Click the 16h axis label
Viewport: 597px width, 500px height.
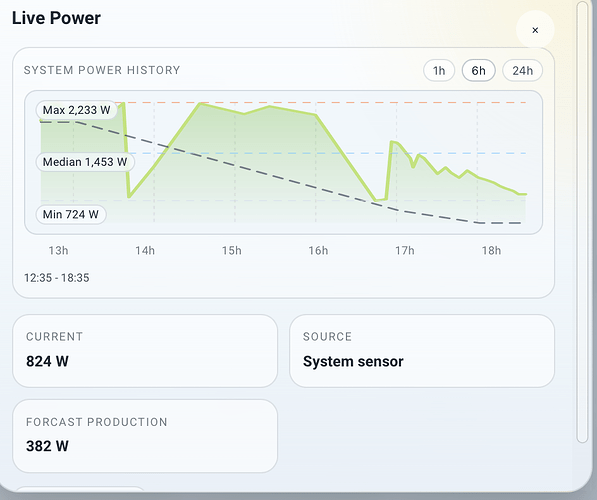coord(318,251)
